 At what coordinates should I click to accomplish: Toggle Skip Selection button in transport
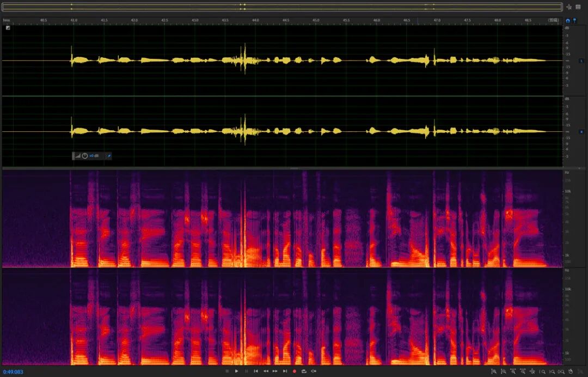[314, 372]
